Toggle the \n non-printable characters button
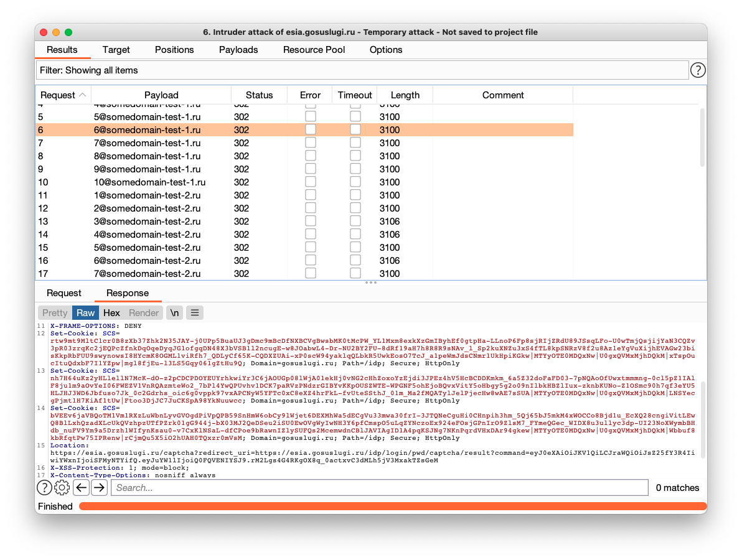 tap(175, 312)
